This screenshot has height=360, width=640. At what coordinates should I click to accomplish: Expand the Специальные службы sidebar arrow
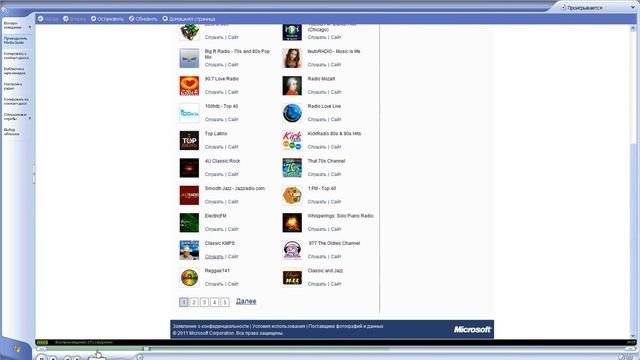point(30,118)
